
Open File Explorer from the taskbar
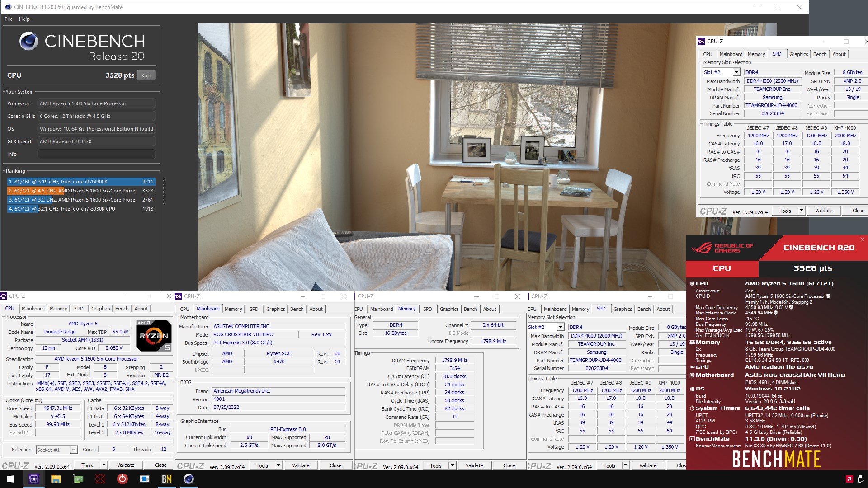point(56,479)
